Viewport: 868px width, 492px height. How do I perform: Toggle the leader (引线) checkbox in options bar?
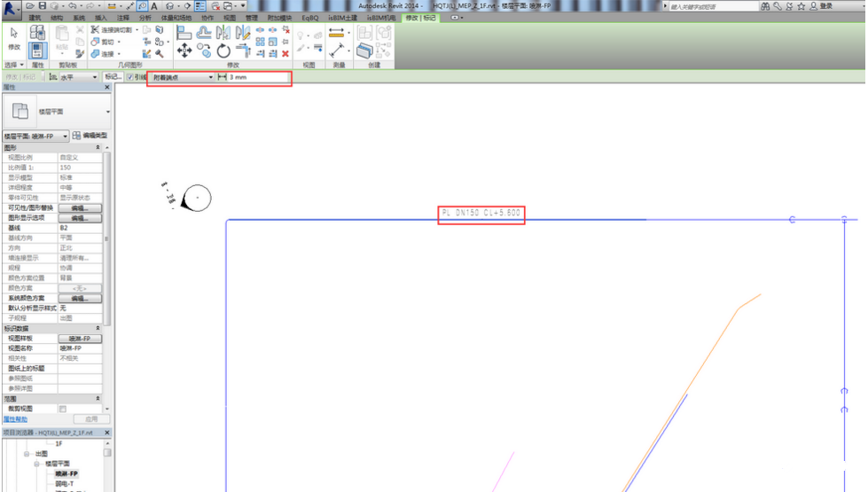(x=130, y=77)
